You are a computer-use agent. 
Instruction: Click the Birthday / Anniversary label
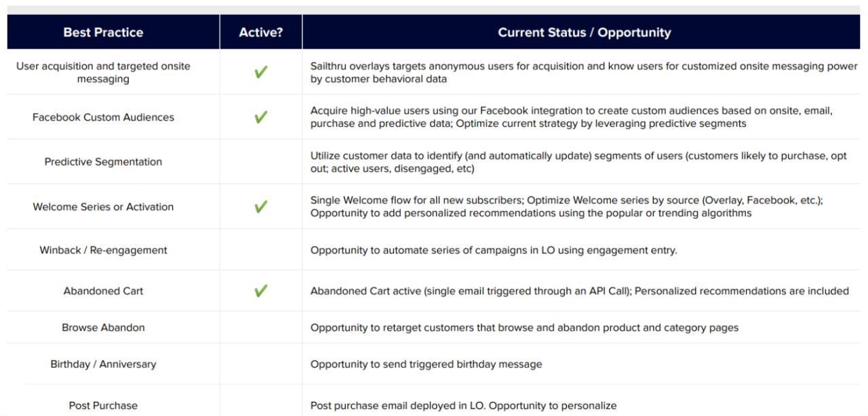tap(103, 364)
